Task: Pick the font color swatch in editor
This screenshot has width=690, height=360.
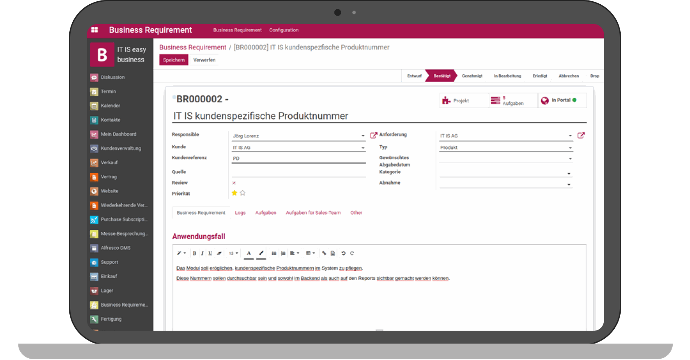Action: click(x=249, y=253)
